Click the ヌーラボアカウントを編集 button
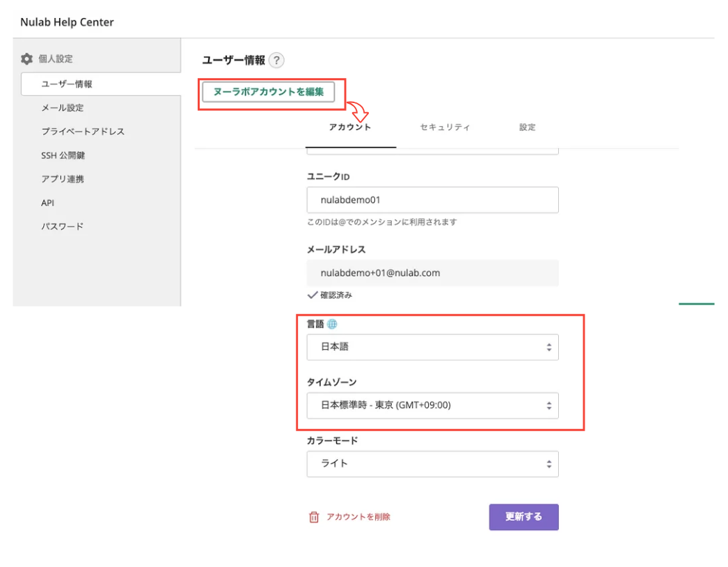 (x=269, y=92)
